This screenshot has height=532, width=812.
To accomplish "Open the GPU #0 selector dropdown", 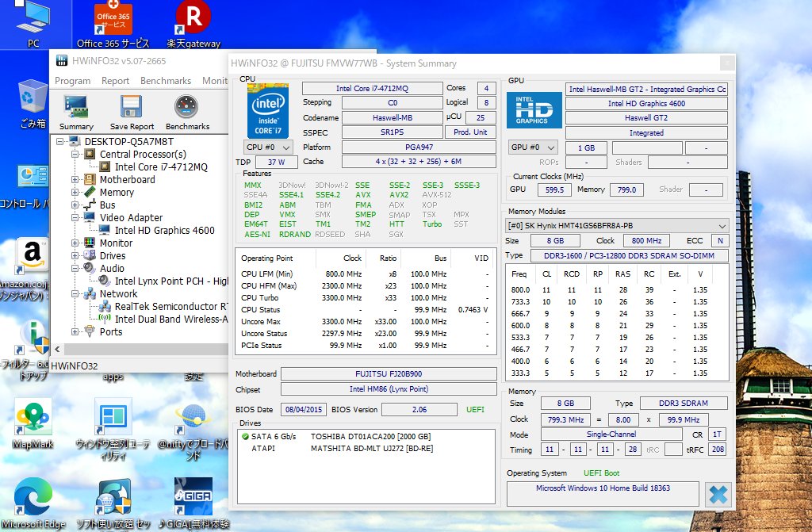I will pos(532,147).
